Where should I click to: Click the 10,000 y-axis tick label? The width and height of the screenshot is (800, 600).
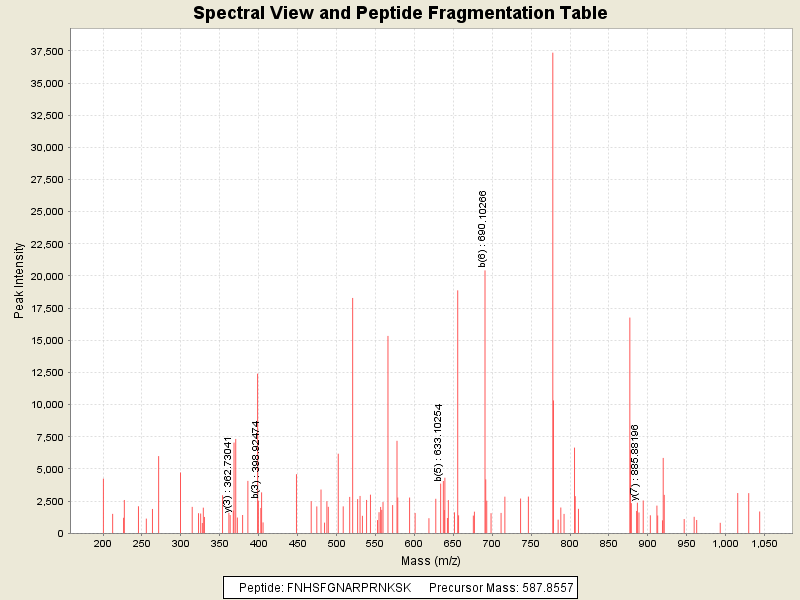click(x=47, y=404)
